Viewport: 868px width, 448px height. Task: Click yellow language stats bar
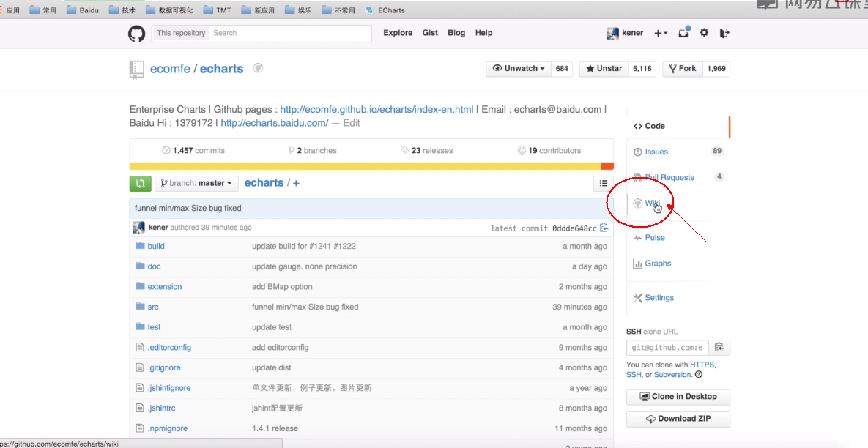(x=366, y=166)
